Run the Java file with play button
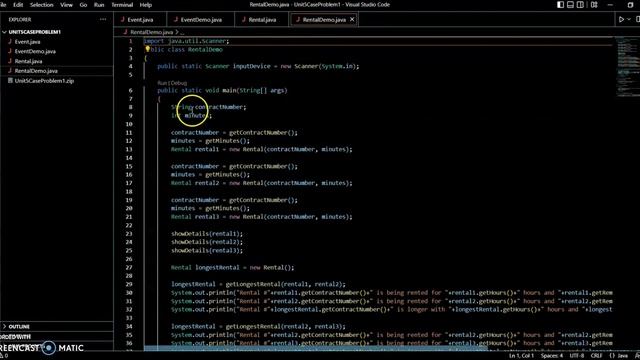The width and height of the screenshot is (640, 360). [x=621, y=19]
